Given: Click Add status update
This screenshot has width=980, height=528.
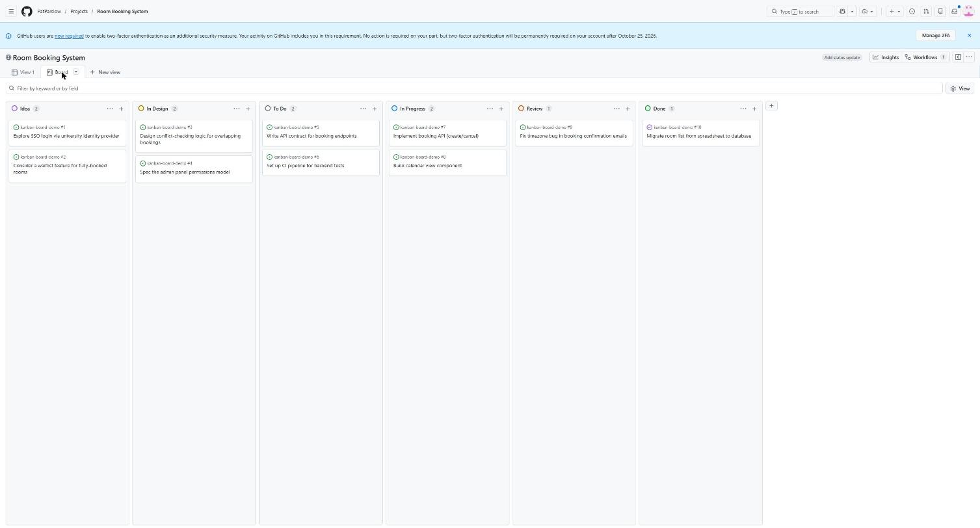Looking at the screenshot, I should point(842,57).
